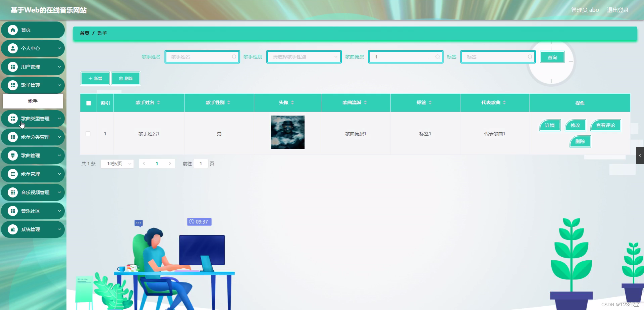Click the 首页 home icon in the sidebar

click(x=13, y=30)
